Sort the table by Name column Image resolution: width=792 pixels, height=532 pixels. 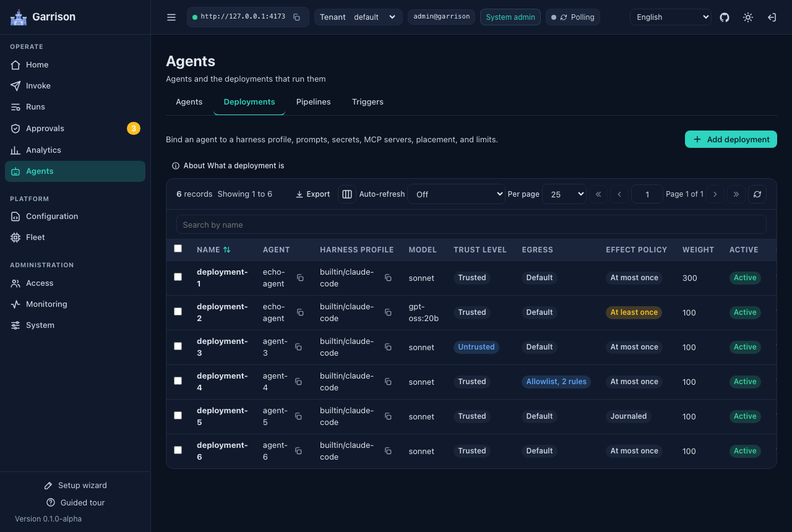coord(213,250)
